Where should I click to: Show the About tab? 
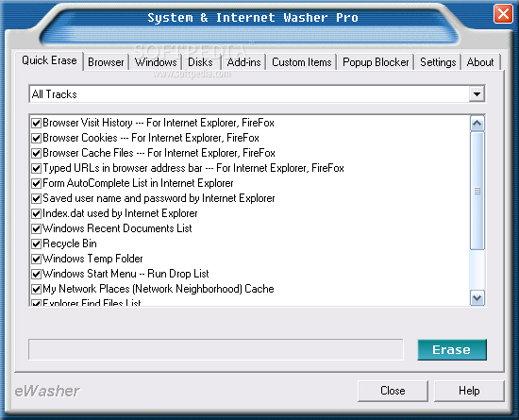(480, 62)
